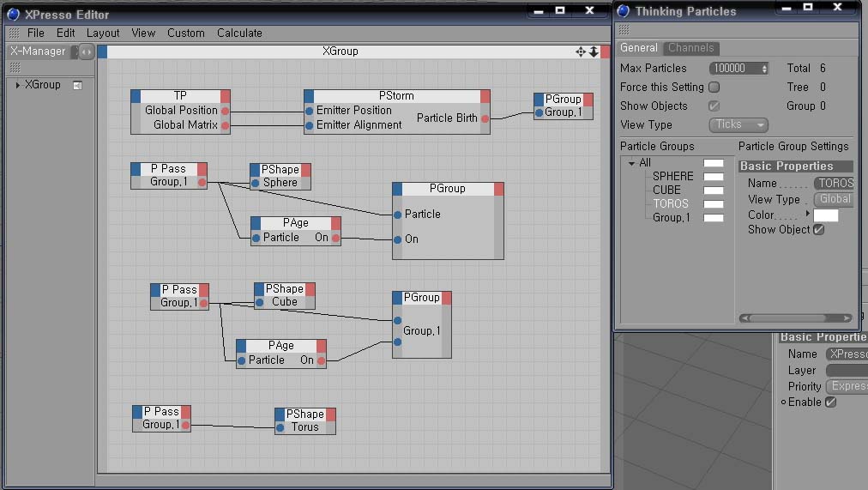This screenshot has width=868, height=490.
Task: Click the TP node blue input corner
Action: (136, 96)
